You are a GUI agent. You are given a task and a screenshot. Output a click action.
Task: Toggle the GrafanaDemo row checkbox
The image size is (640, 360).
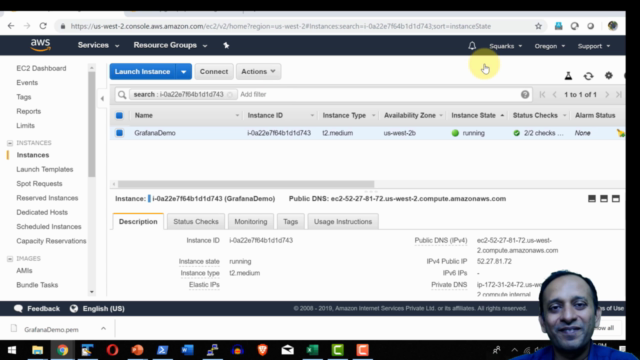[x=119, y=133]
